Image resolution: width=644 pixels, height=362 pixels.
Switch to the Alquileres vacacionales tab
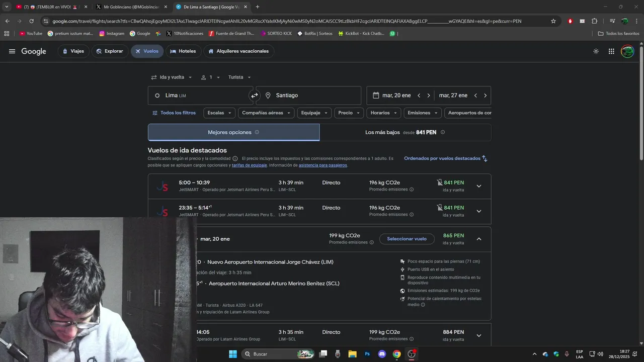(238, 51)
